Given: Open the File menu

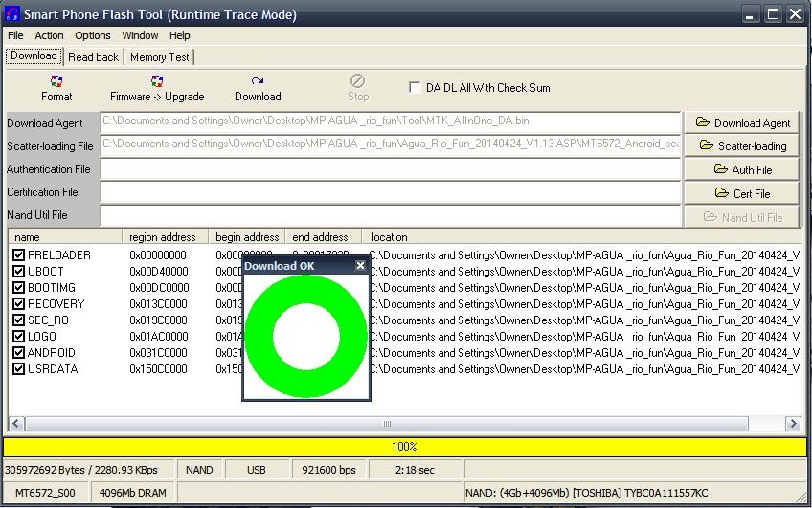Looking at the screenshot, I should (x=15, y=35).
